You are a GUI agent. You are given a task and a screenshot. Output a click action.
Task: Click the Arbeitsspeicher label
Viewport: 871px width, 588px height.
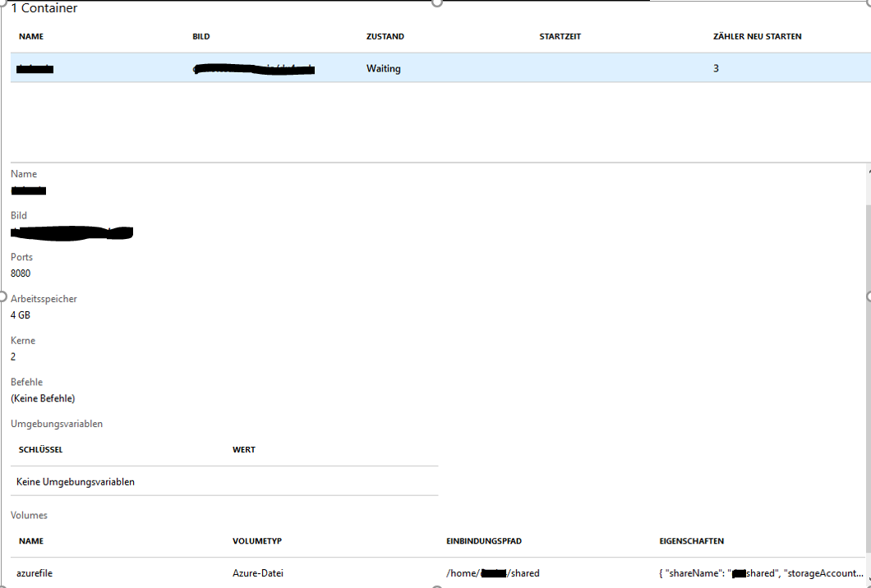click(44, 299)
